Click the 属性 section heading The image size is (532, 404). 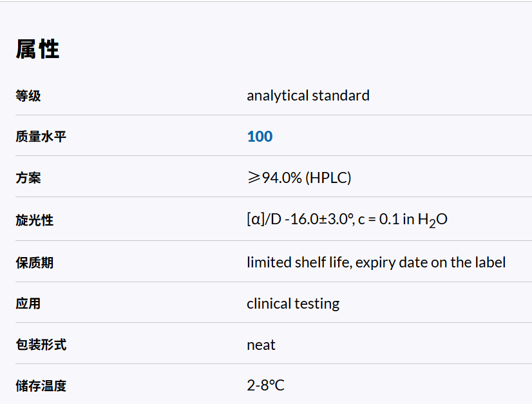click(x=37, y=49)
